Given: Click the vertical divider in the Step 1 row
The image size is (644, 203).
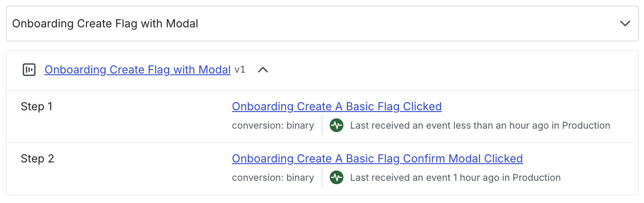Looking at the screenshot, I should tap(322, 126).
